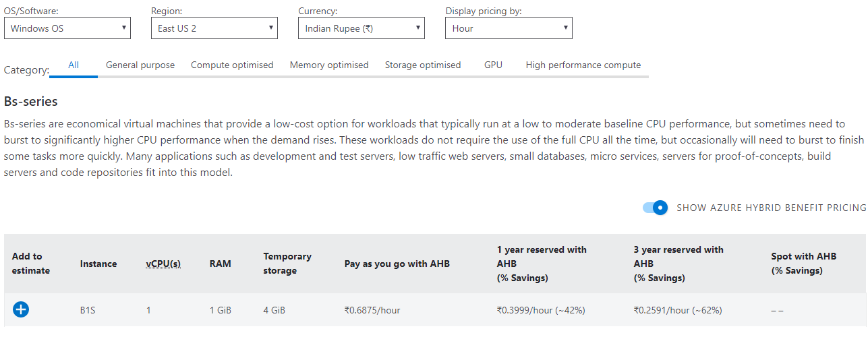
Task: Expand the Display pricing by dropdown
Action: (509, 28)
